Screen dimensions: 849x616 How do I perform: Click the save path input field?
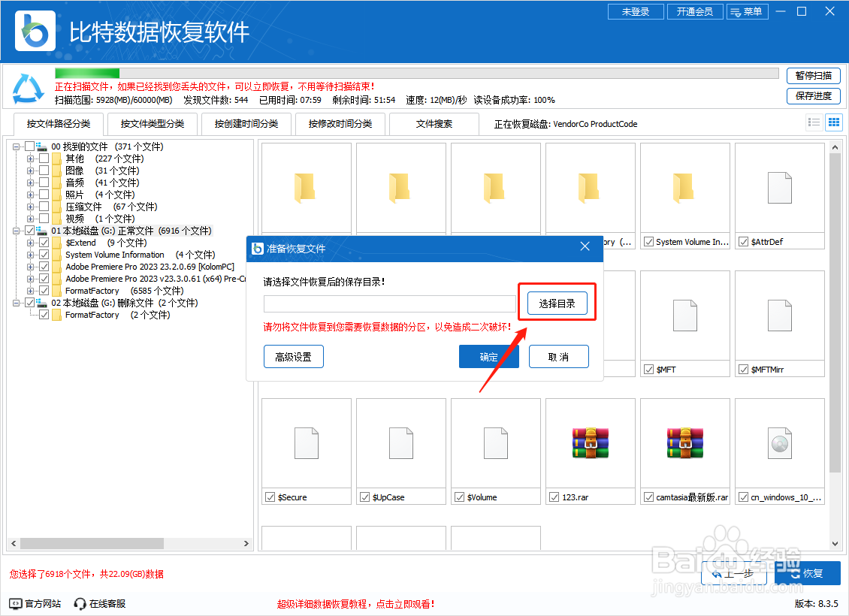click(x=389, y=303)
